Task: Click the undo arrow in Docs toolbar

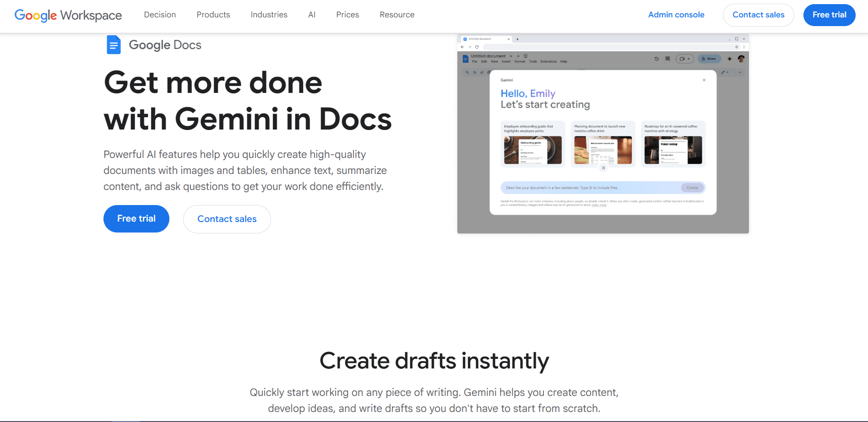Action: tap(475, 72)
